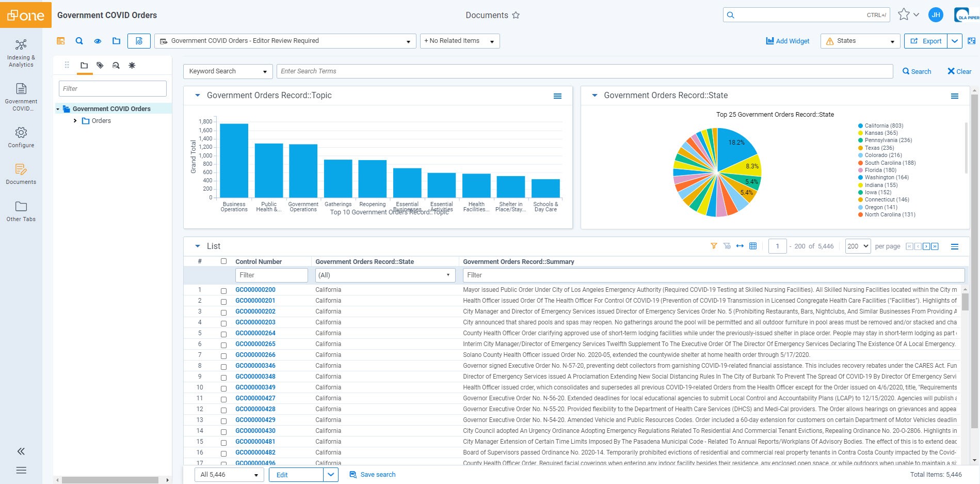Image resolution: width=980 pixels, height=484 pixels.
Task: Click the Export button
Action: pyautogui.click(x=925, y=41)
